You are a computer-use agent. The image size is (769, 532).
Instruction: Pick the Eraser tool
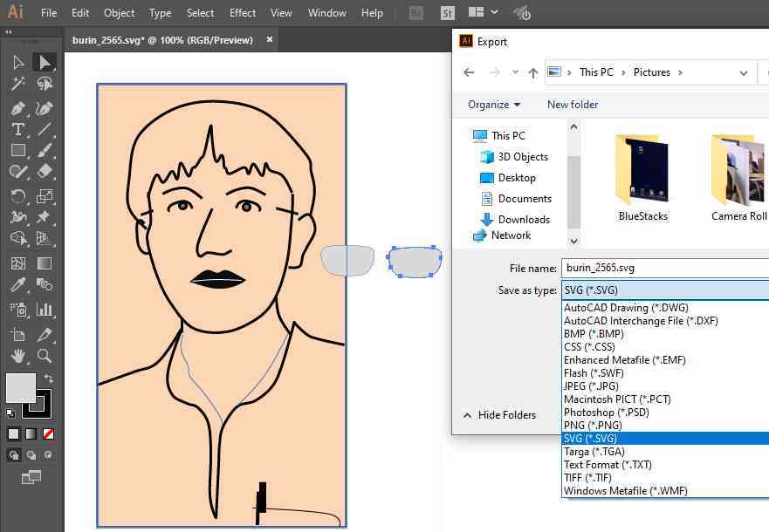pos(45,173)
